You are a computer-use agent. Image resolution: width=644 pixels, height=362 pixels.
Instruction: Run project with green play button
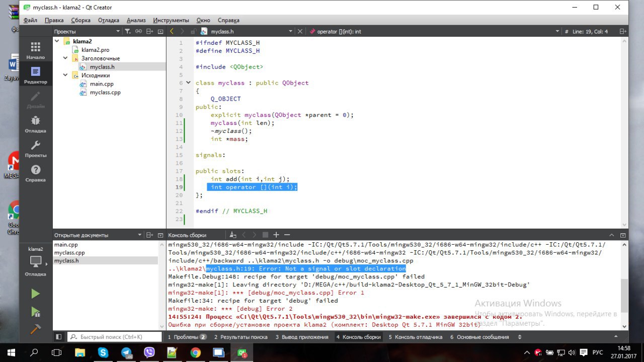point(35,294)
